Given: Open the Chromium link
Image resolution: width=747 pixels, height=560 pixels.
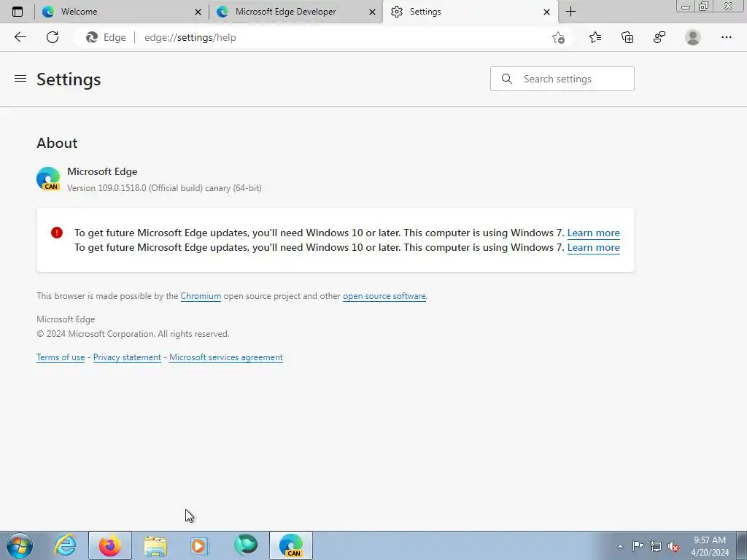Looking at the screenshot, I should tap(201, 296).
